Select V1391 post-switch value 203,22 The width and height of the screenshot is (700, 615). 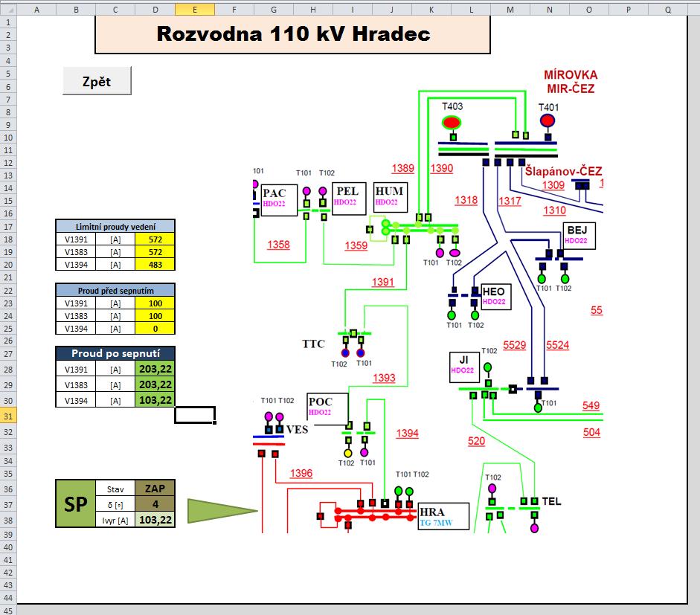(x=155, y=369)
